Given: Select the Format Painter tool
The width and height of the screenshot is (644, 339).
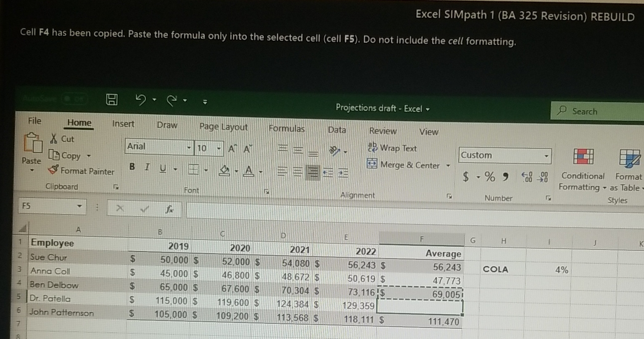Looking at the screenshot, I should [x=81, y=171].
